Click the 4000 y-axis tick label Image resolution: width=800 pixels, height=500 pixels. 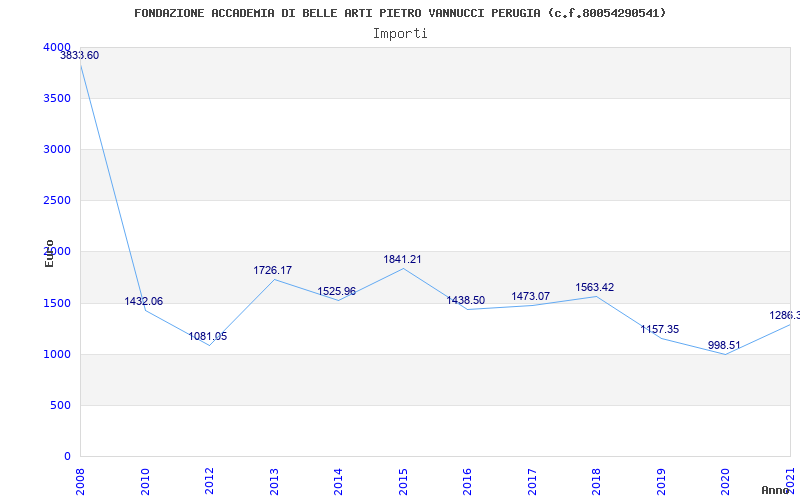click(x=57, y=47)
